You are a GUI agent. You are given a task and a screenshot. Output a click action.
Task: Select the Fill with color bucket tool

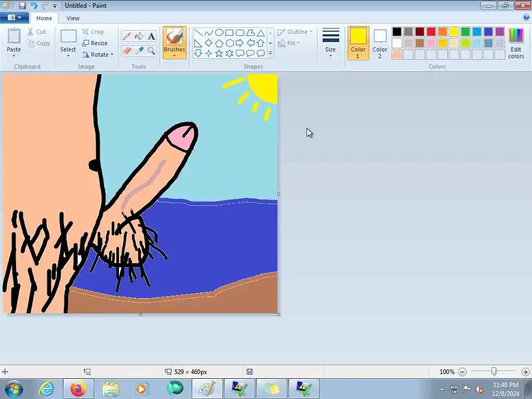(139, 36)
